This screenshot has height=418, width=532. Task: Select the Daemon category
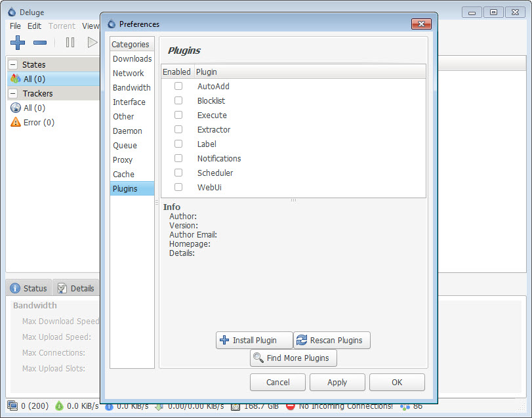click(x=132, y=131)
